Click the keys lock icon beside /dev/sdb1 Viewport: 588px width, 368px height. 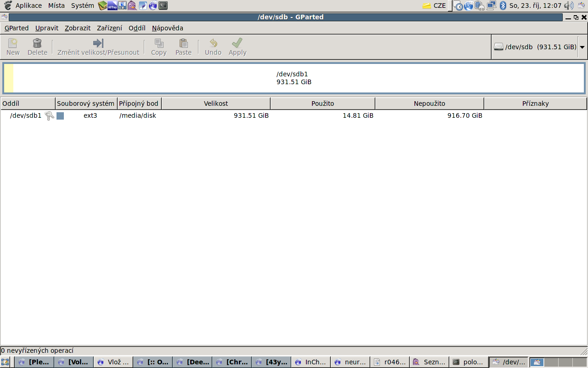[50, 116]
